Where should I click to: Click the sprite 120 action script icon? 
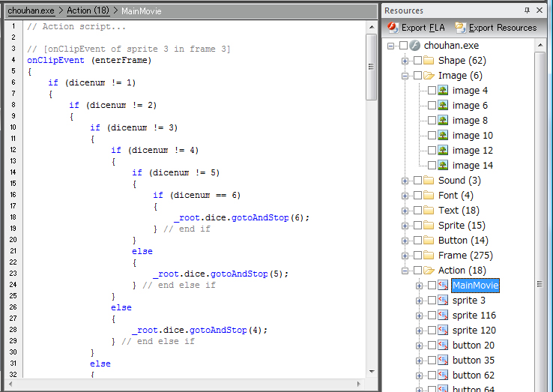tap(443, 331)
